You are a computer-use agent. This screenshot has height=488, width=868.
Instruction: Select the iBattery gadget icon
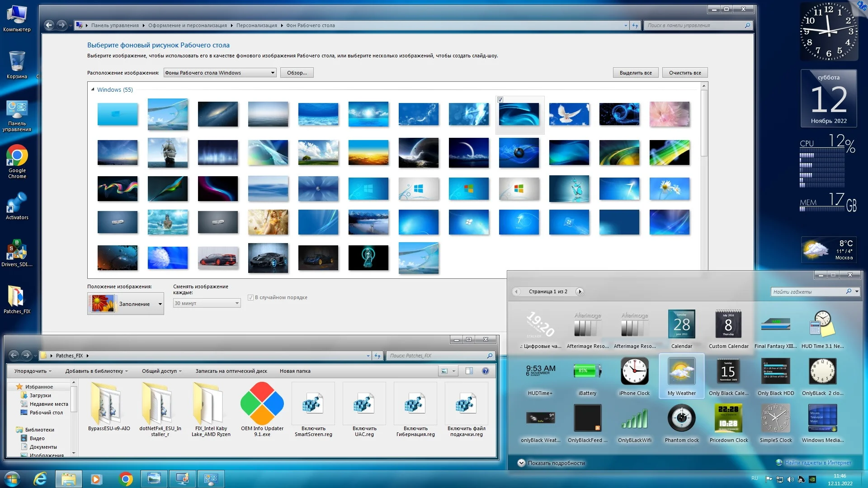(x=587, y=371)
